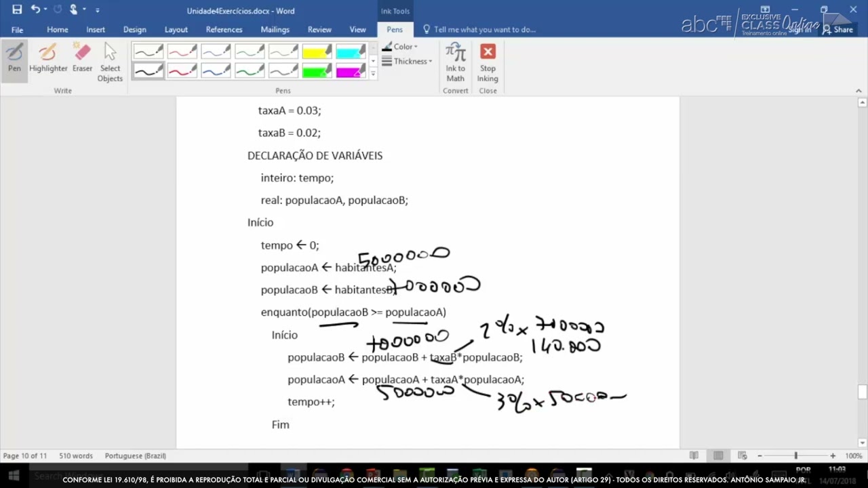
Task: Switch to the Home tab
Action: coord(57,30)
